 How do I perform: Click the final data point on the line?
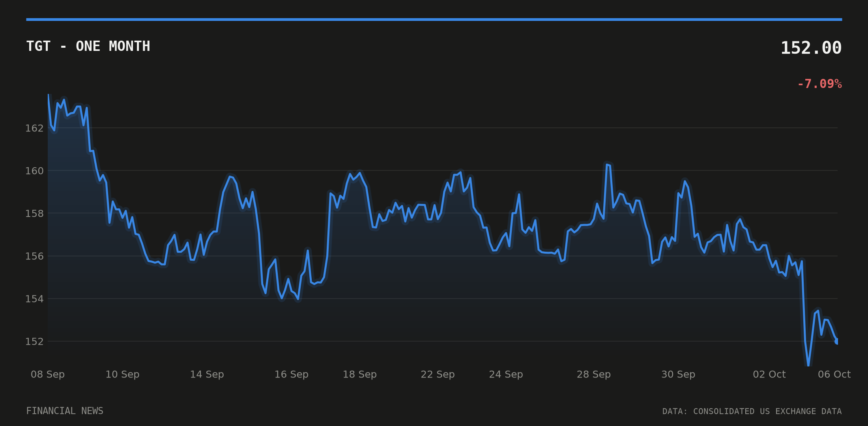[837, 341]
